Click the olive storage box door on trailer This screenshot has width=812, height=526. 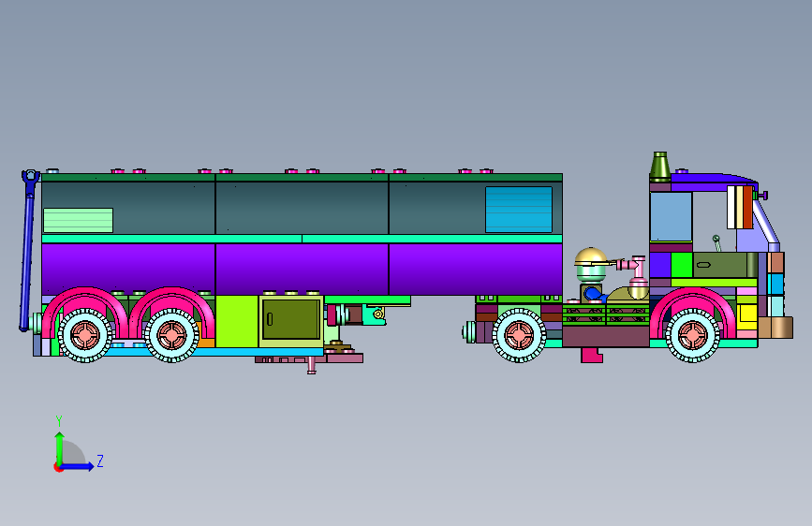click(x=291, y=319)
